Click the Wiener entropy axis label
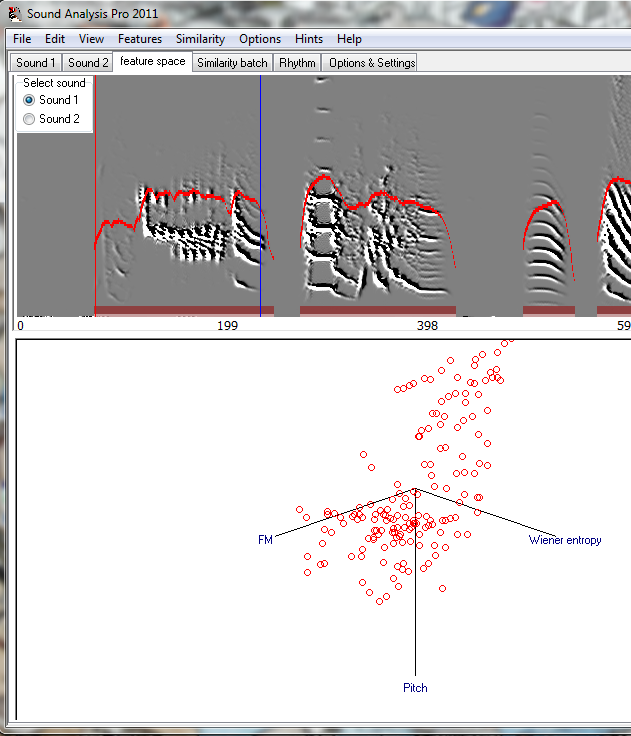Screen dimensions: 631x736 [565, 540]
